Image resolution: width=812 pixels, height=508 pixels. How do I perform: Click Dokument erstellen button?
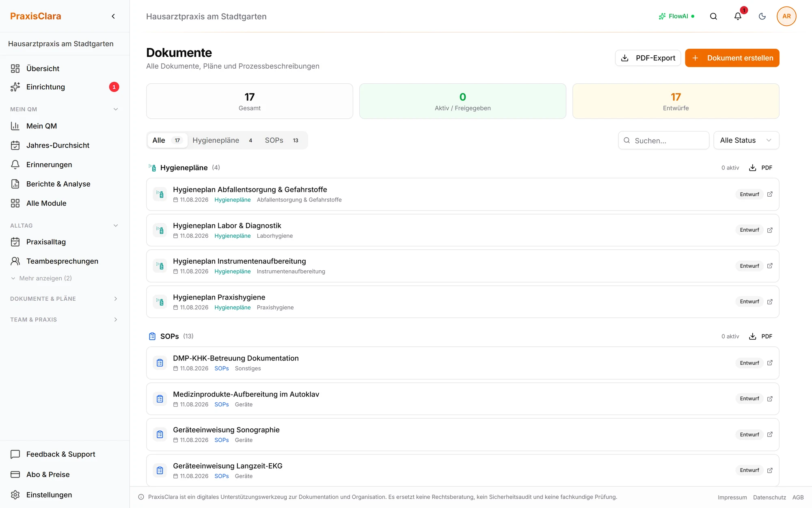732,58
